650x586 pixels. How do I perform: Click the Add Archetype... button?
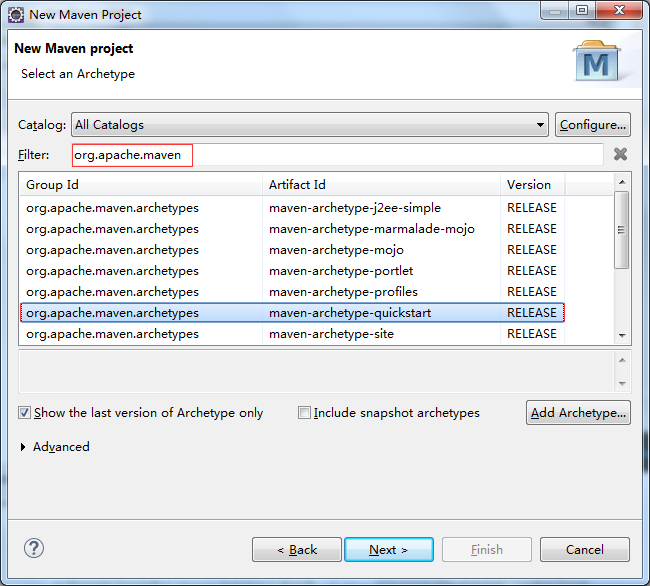pos(578,412)
